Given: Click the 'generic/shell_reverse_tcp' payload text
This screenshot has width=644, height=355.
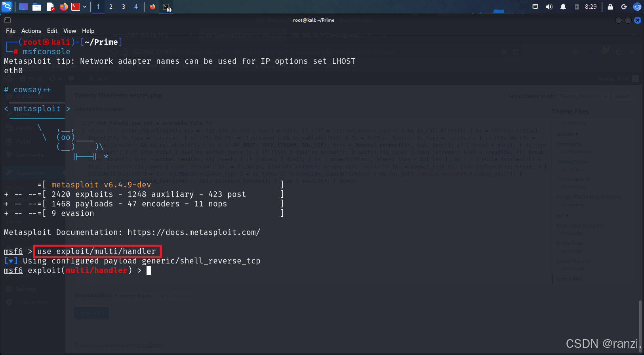Looking at the screenshot, I should pyautogui.click(x=201, y=261).
